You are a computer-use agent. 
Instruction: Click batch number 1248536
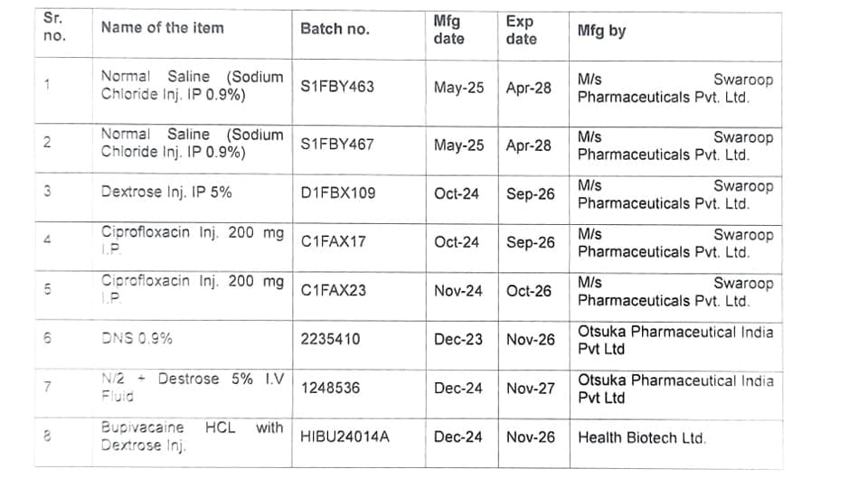[x=330, y=389]
